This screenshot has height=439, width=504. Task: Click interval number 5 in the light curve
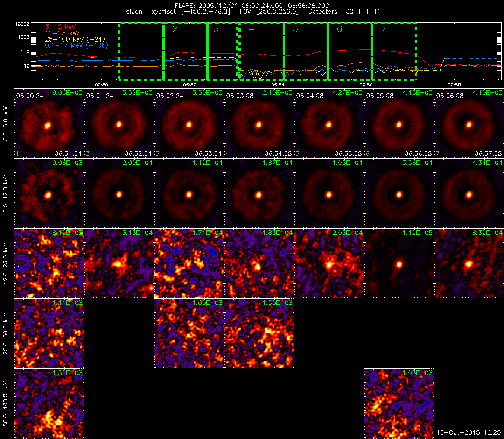tap(295, 29)
